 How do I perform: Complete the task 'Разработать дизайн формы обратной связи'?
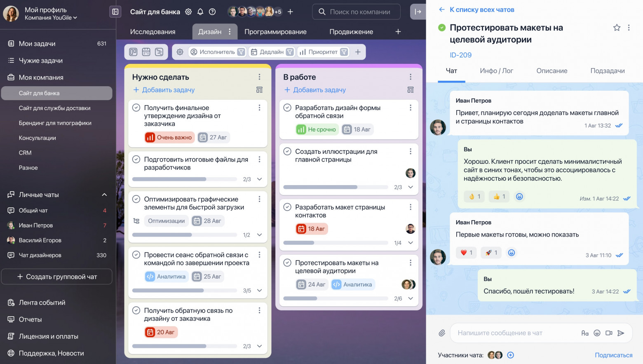click(287, 107)
